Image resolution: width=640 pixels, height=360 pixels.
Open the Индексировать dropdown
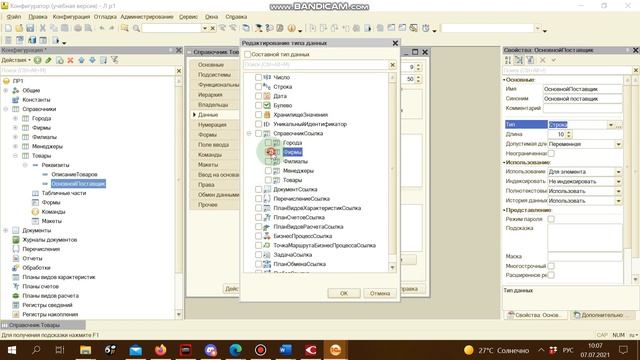point(618,182)
